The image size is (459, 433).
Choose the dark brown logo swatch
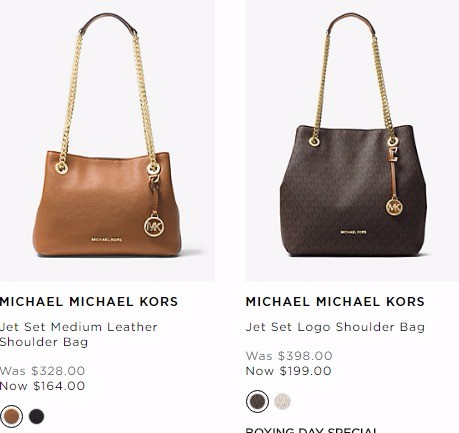coord(257,401)
